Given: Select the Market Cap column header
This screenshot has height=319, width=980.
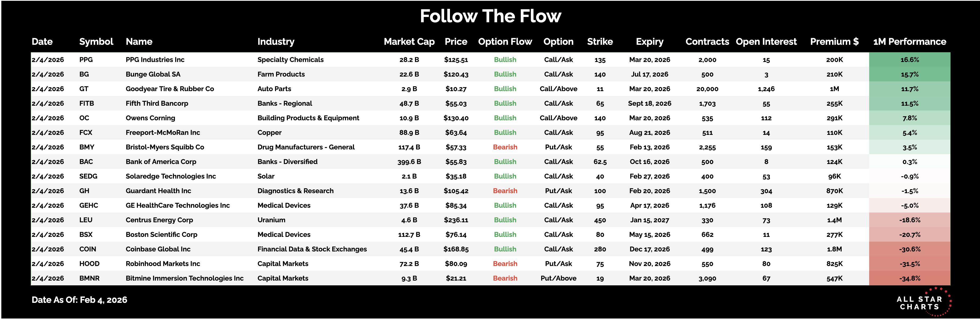Looking at the screenshot, I should pos(409,42).
